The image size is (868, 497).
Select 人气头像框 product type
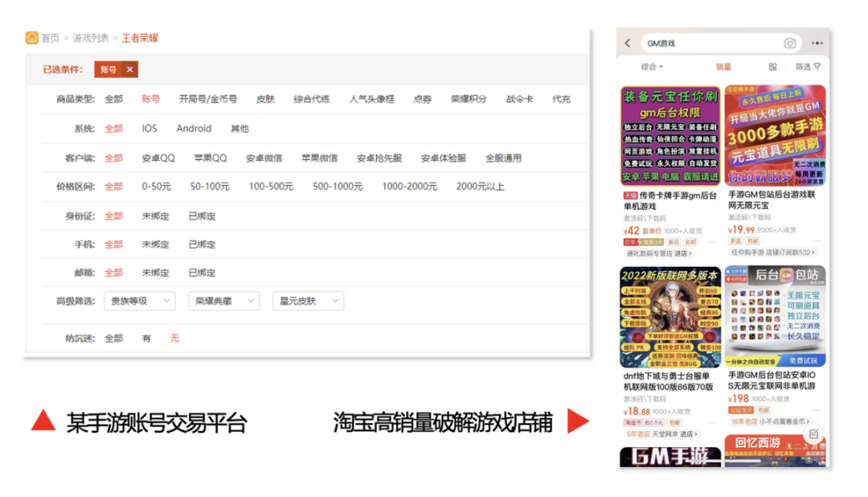point(371,99)
